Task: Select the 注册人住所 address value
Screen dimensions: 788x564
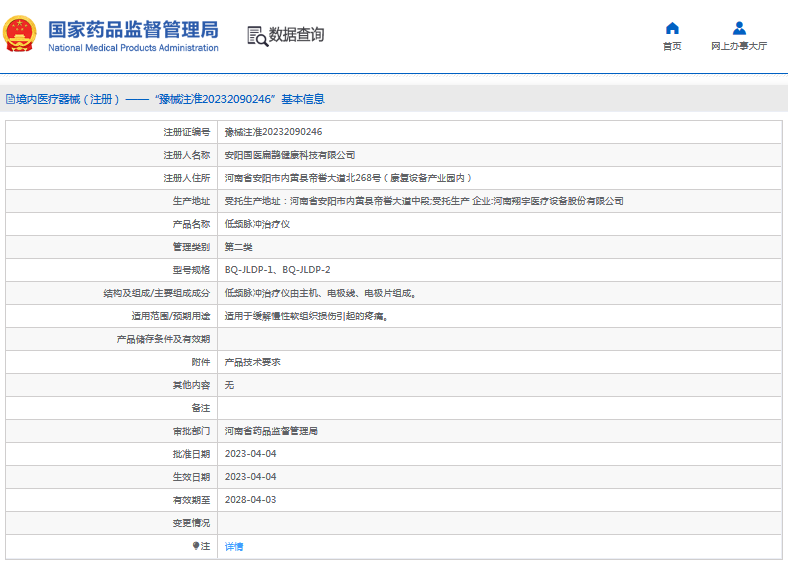Action: pyautogui.click(x=348, y=178)
